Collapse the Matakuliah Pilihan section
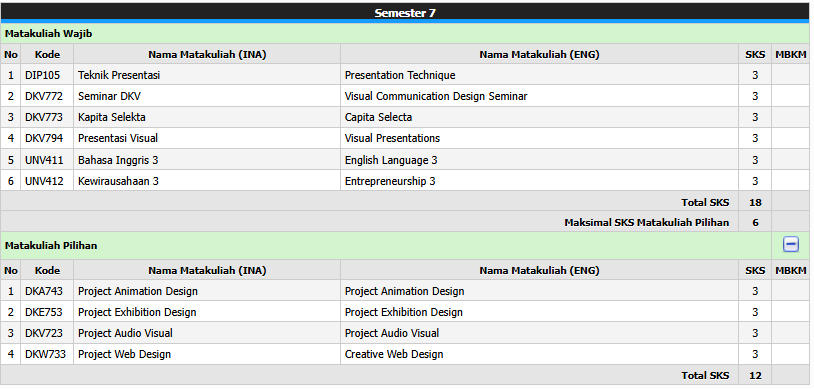 (x=790, y=245)
